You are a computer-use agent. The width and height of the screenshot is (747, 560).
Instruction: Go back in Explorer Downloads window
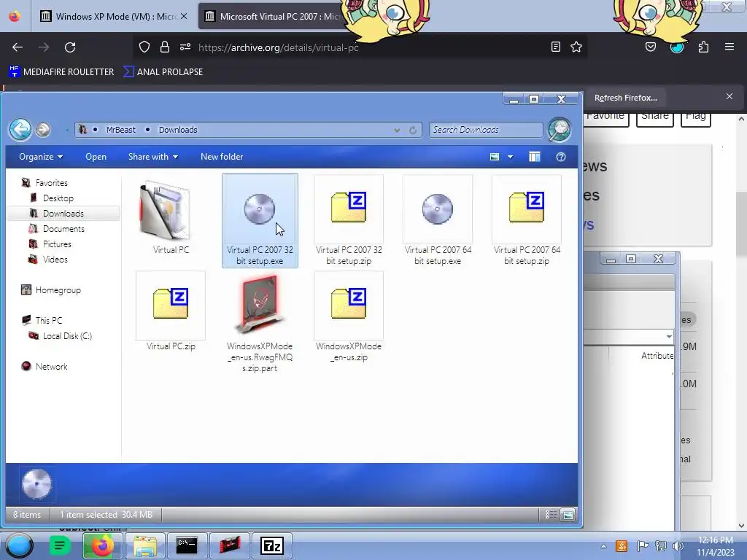pos(20,130)
